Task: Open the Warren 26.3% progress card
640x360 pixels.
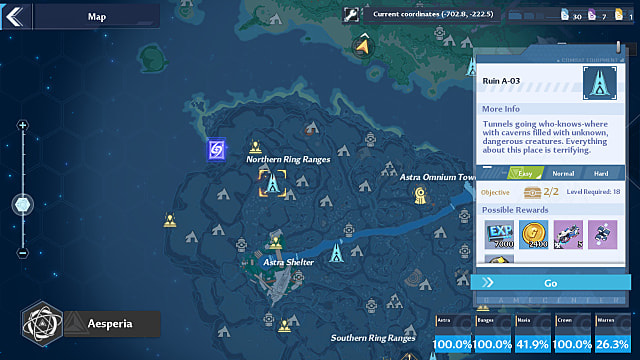Action: pyautogui.click(x=612, y=333)
